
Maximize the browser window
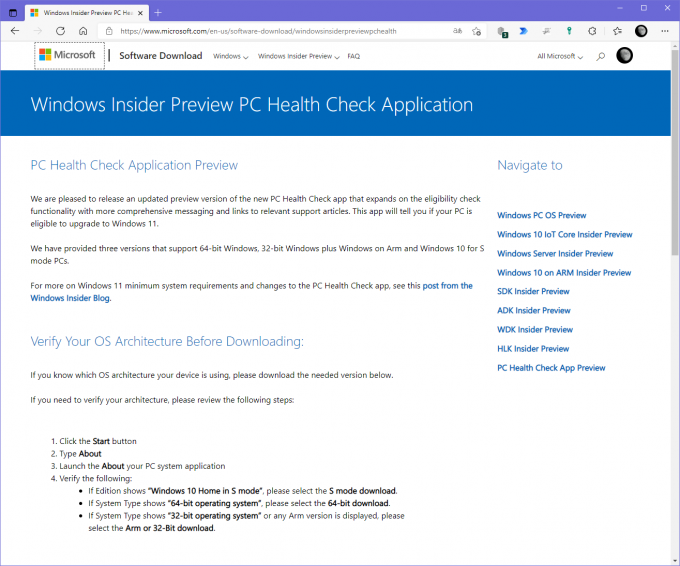(644, 8)
